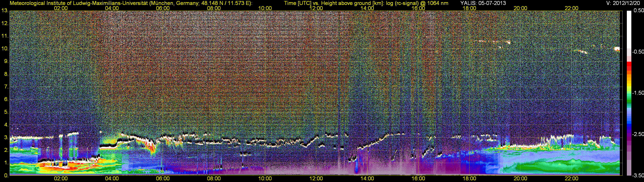The image size is (644, 182).
Task: Select the "V: 2012/12/20" version label
Action: (623, 3)
